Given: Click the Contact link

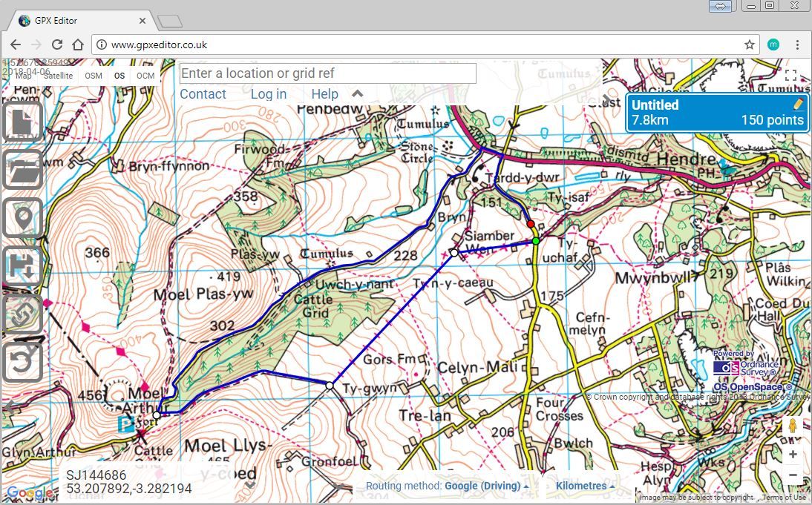Looking at the screenshot, I should [x=203, y=94].
